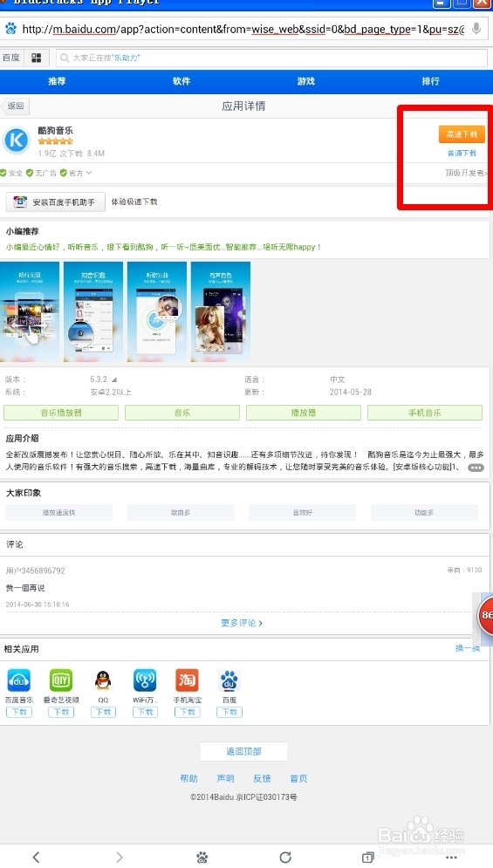Select the 手机音乐 tag

coord(425,413)
